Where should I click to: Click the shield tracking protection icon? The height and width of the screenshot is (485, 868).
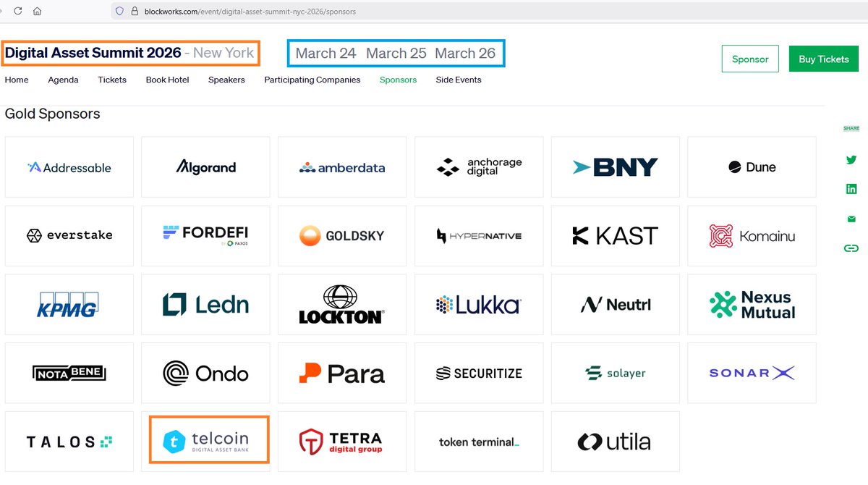pos(120,12)
